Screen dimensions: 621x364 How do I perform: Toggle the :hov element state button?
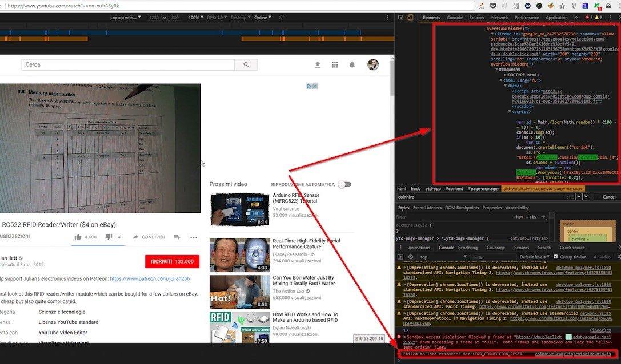coord(518,217)
